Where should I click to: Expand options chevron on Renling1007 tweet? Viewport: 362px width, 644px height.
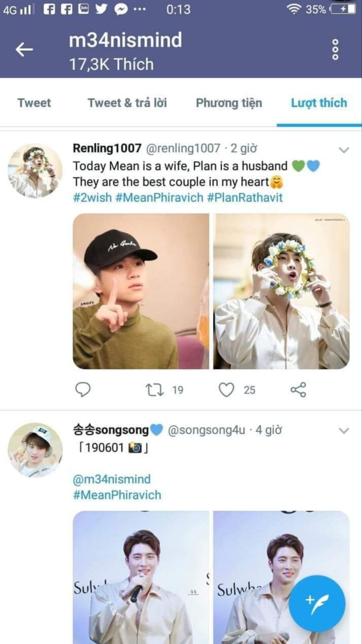point(344,150)
